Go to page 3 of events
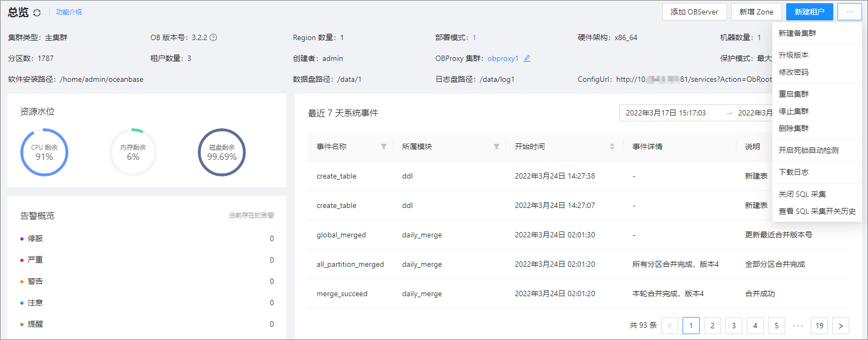The width and height of the screenshot is (868, 340). point(734,326)
